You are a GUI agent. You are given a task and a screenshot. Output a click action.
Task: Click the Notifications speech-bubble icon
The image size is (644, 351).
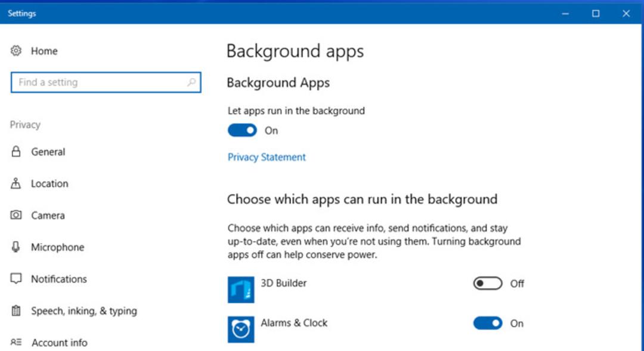pos(16,279)
